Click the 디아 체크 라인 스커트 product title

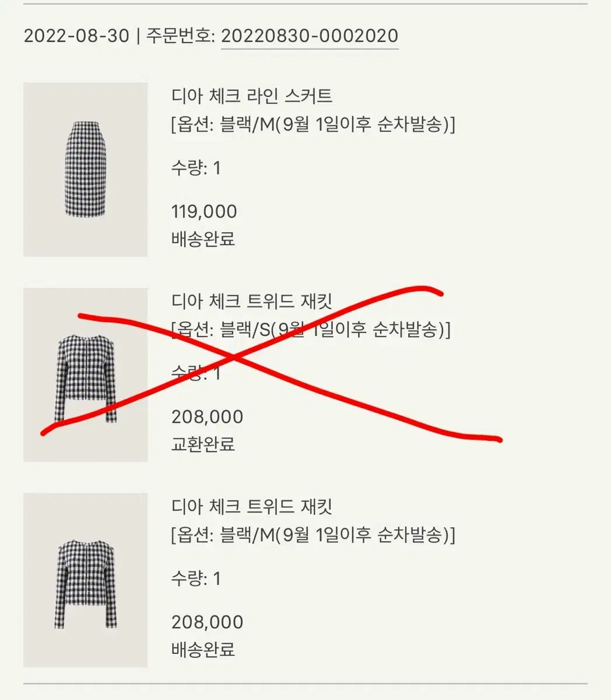252,95
